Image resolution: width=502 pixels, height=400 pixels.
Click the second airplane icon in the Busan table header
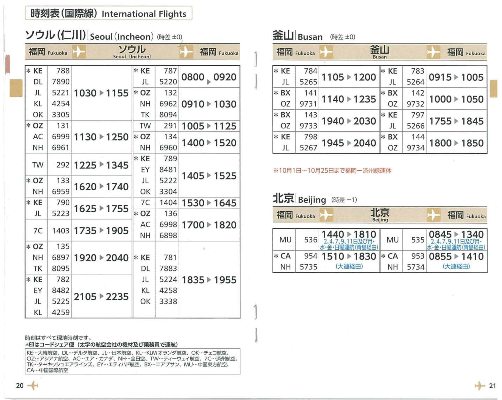pos(433,52)
